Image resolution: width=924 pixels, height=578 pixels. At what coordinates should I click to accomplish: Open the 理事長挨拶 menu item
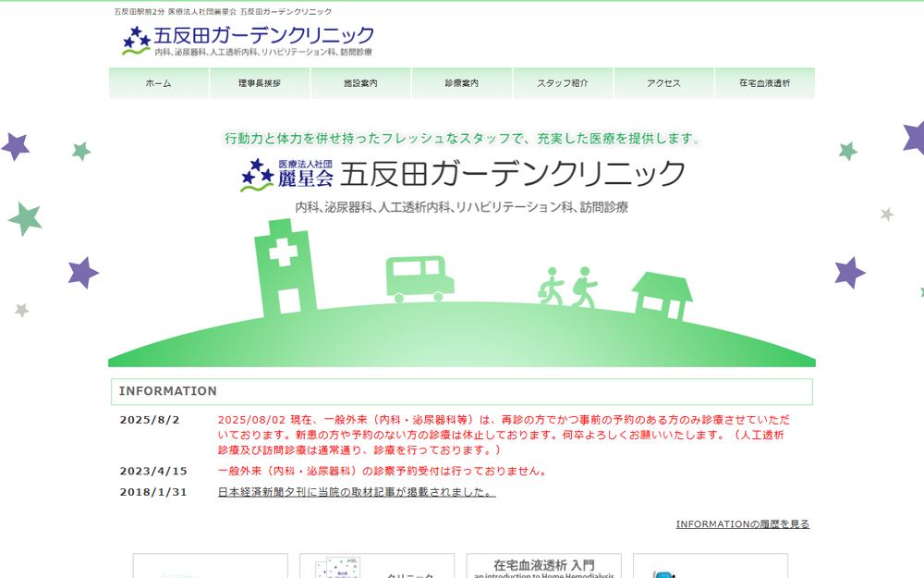[x=260, y=83]
